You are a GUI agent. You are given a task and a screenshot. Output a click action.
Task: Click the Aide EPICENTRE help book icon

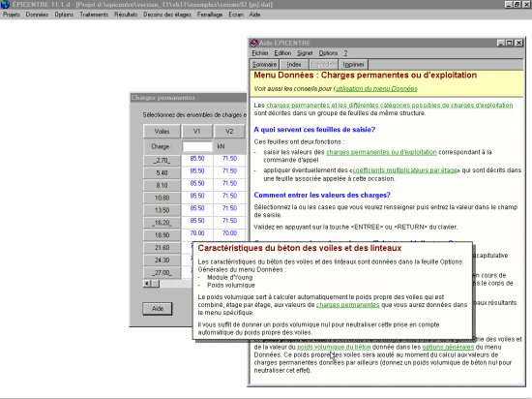(x=253, y=44)
